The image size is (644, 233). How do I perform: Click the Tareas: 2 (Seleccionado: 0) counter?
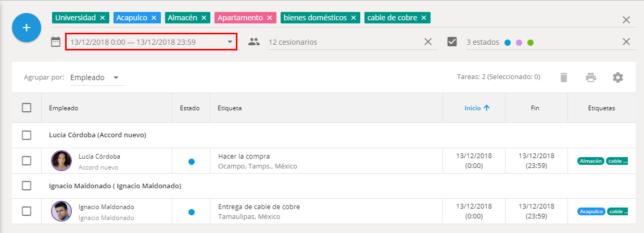point(498,77)
